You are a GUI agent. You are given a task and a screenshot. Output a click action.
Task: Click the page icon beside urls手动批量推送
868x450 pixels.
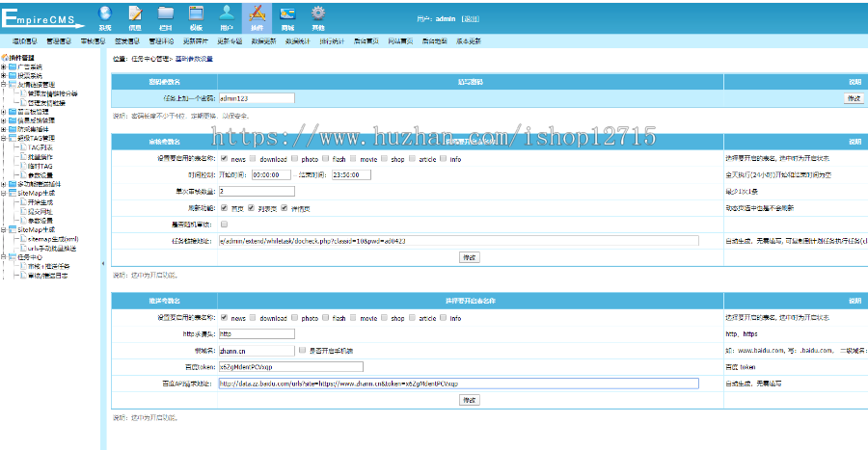pyautogui.click(x=23, y=249)
